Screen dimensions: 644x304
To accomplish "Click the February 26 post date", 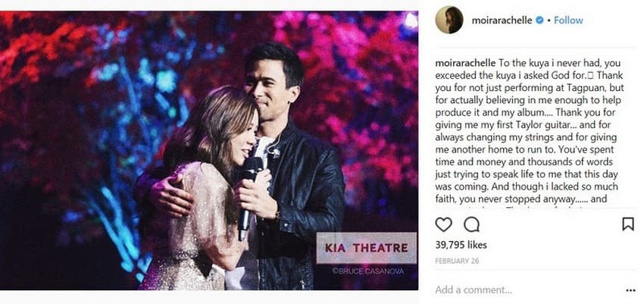I will click(457, 261).
